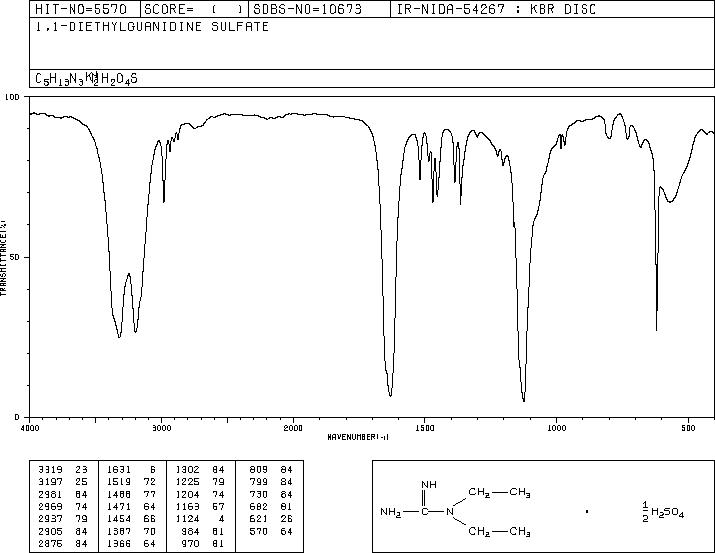Click the strong absorption trough near 1631
715x553 pixels.
point(390,395)
